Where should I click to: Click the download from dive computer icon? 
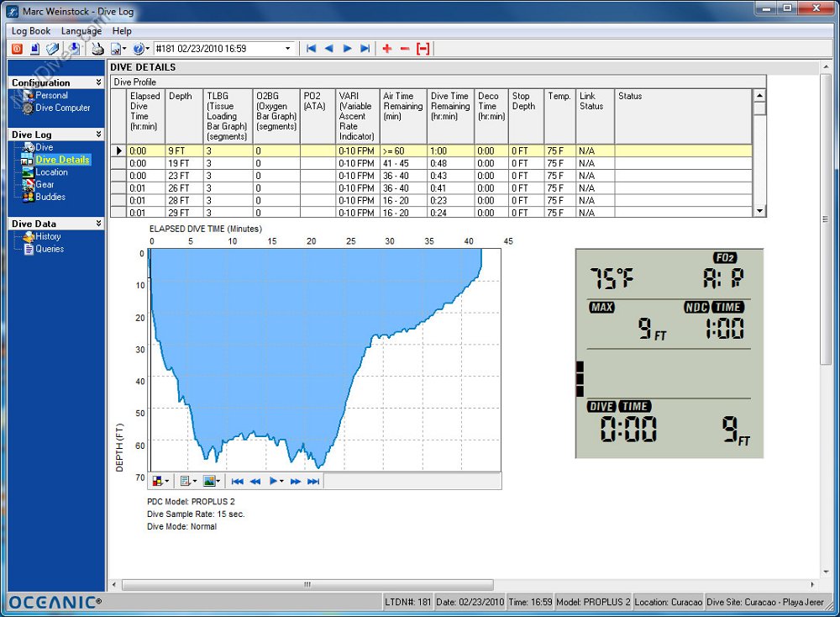coord(74,49)
